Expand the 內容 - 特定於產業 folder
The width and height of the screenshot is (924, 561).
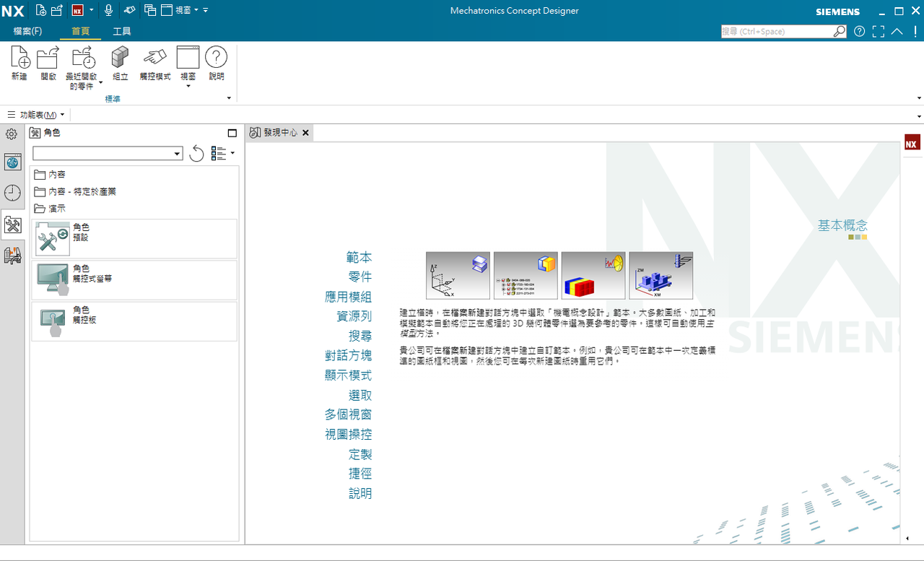75,191
